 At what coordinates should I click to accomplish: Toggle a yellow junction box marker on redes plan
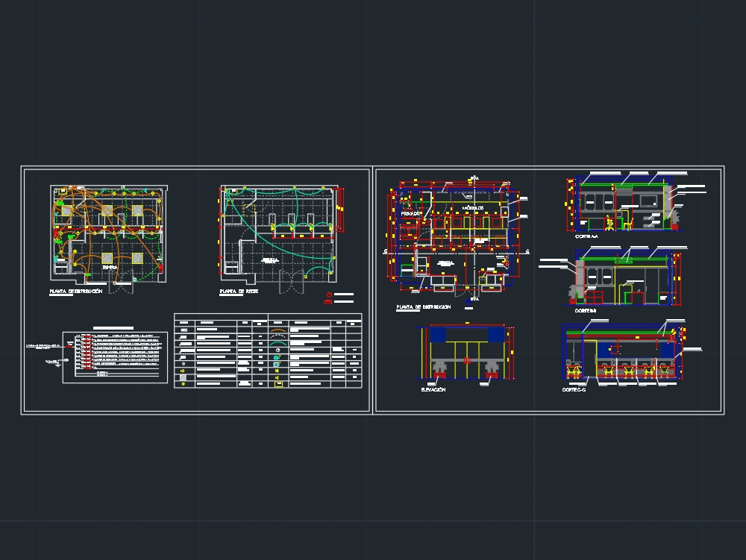[282, 236]
